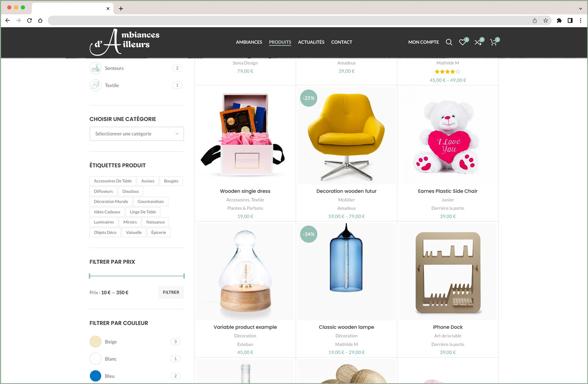Open the search magnifier icon
The width and height of the screenshot is (588, 384).
tap(449, 42)
